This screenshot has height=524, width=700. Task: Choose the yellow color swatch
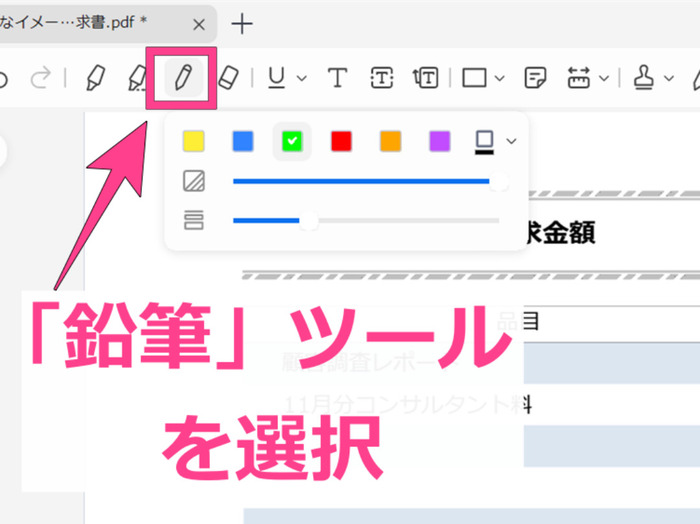[194, 141]
